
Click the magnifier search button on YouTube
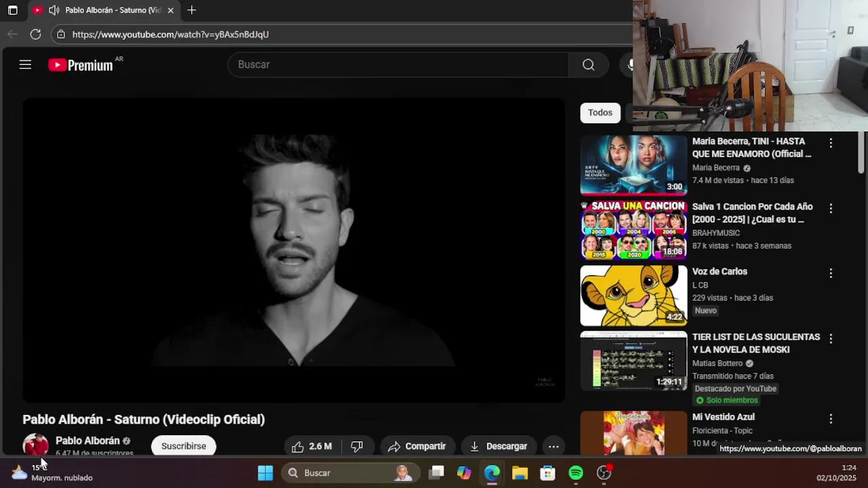pyautogui.click(x=589, y=64)
